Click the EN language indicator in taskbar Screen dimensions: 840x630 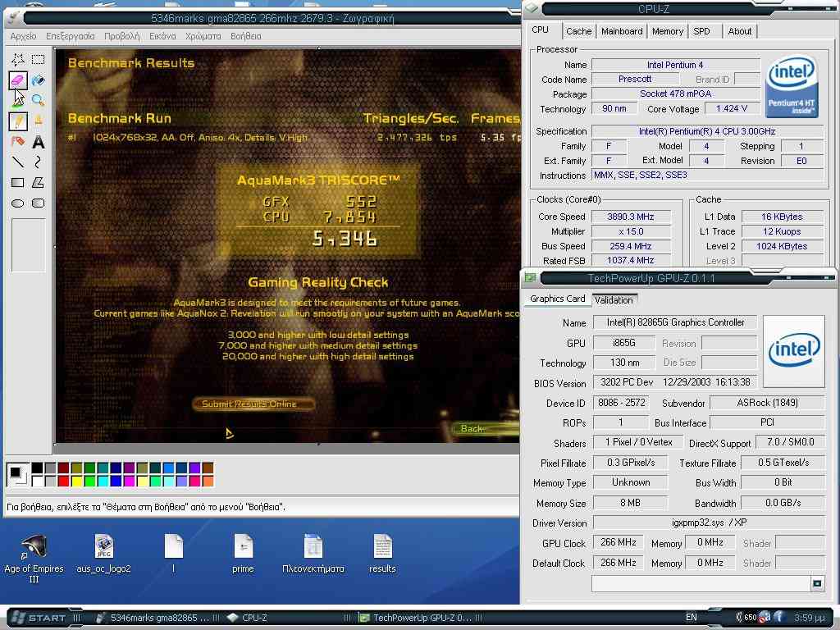tap(692, 617)
